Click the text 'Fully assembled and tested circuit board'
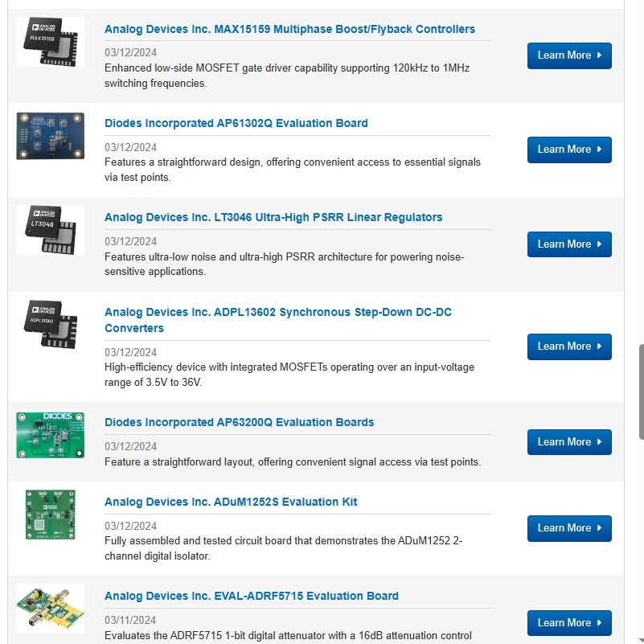The image size is (644, 644). pos(199,541)
